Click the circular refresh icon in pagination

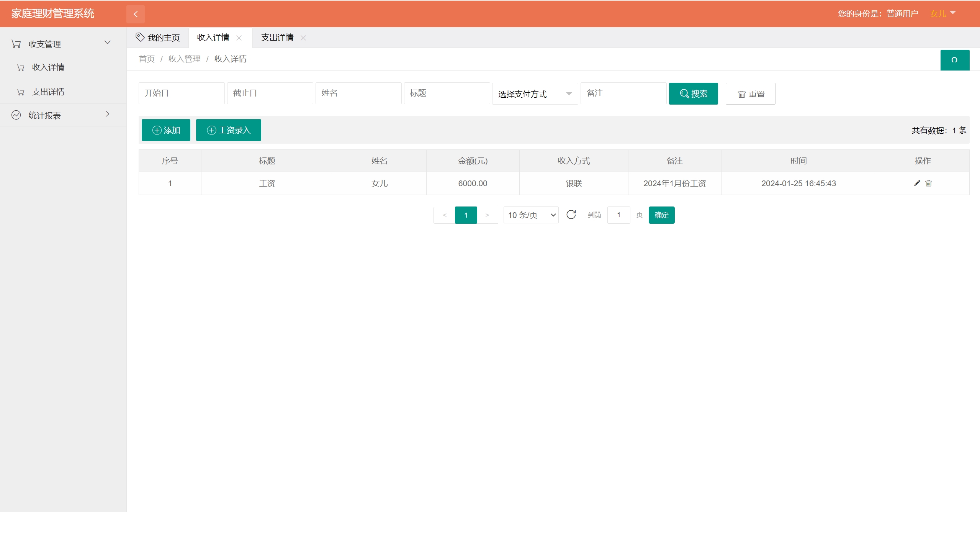571,215
